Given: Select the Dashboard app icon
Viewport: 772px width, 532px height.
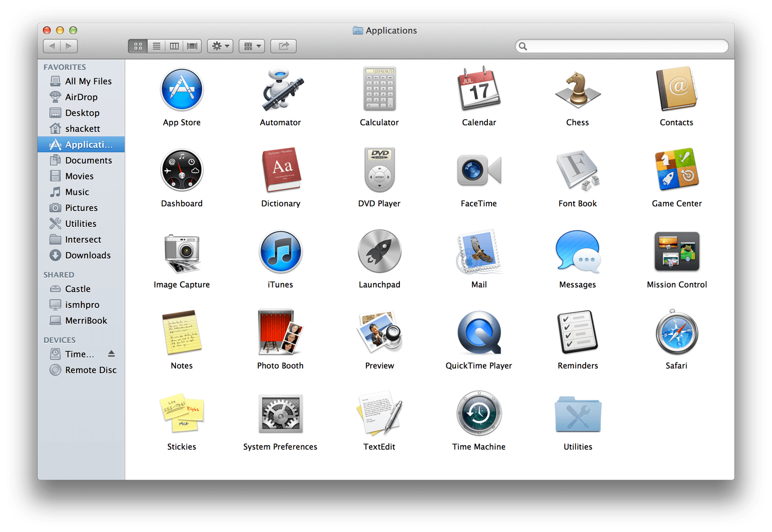Looking at the screenshot, I should click(182, 170).
